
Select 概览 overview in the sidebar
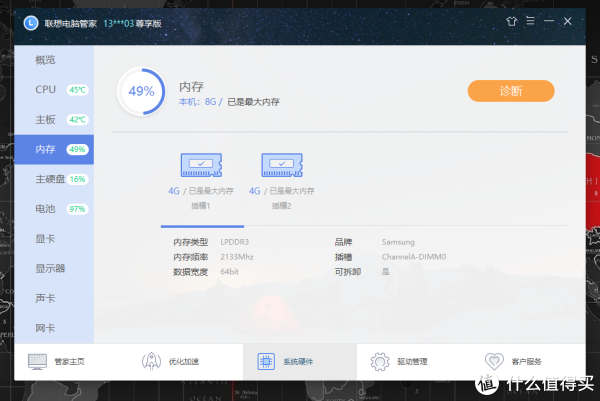[47, 60]
